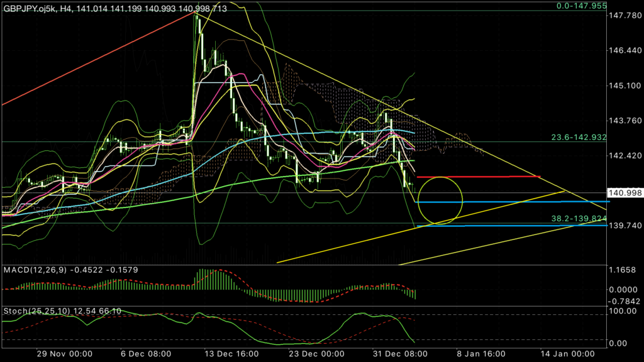The width and height of the screenshot is (644, 362).
Task: Click the MACD(12,26,9) indicator label
Action: tap(70, 270)
